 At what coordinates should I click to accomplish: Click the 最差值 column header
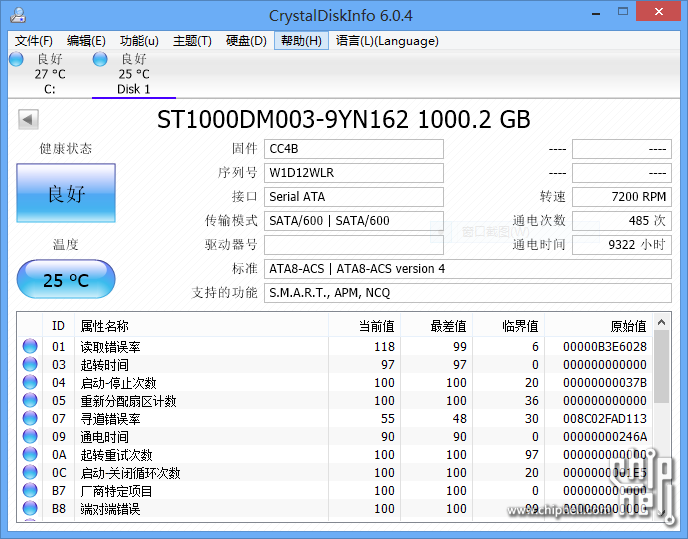point(437,326)
